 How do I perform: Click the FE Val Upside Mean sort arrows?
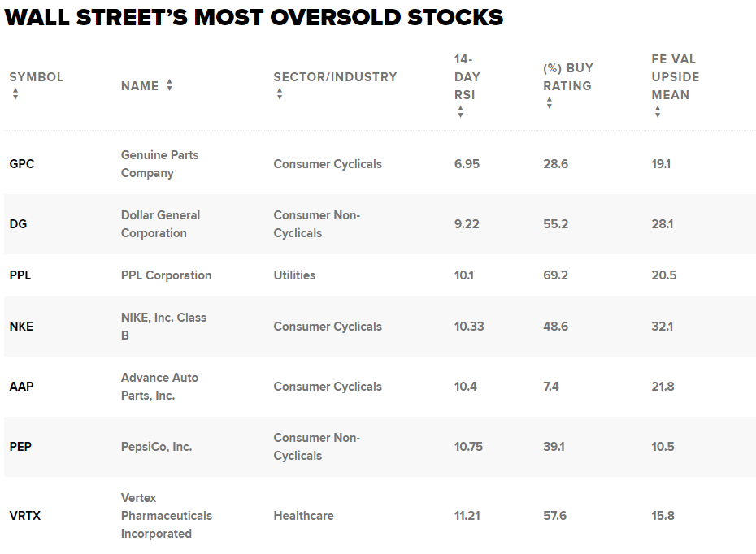click(658, 112)
